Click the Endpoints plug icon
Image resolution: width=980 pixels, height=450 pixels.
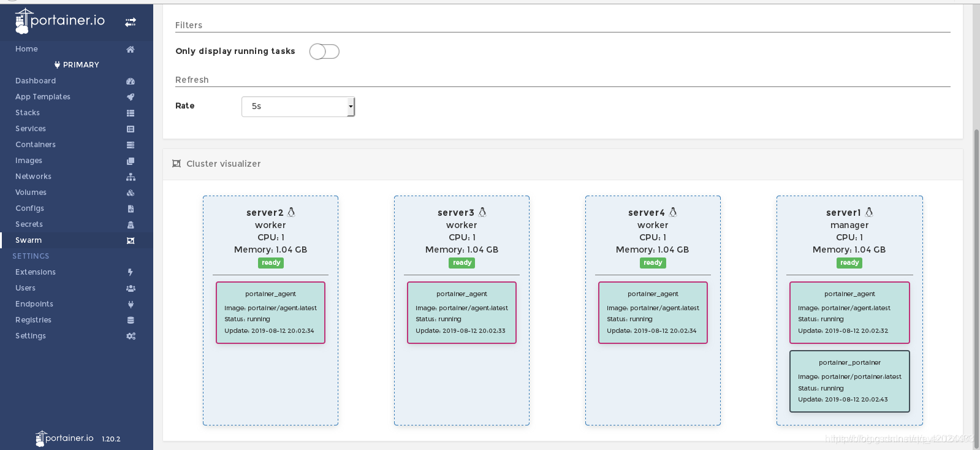[131, 304]
